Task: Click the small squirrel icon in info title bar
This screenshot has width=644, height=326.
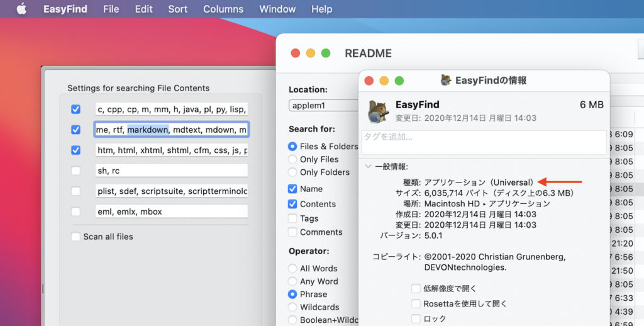Action: pos(446,80)
